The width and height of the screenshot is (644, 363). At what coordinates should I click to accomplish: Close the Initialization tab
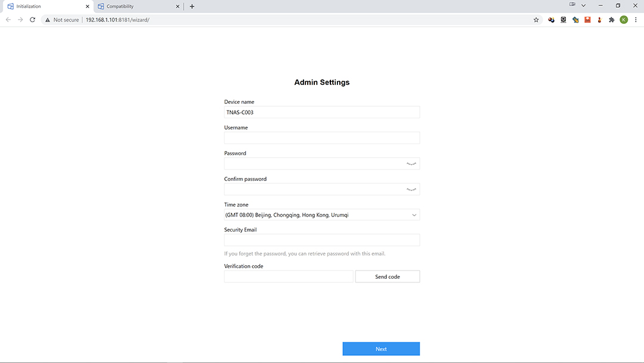pyautogui.click(x=88, y=7)
